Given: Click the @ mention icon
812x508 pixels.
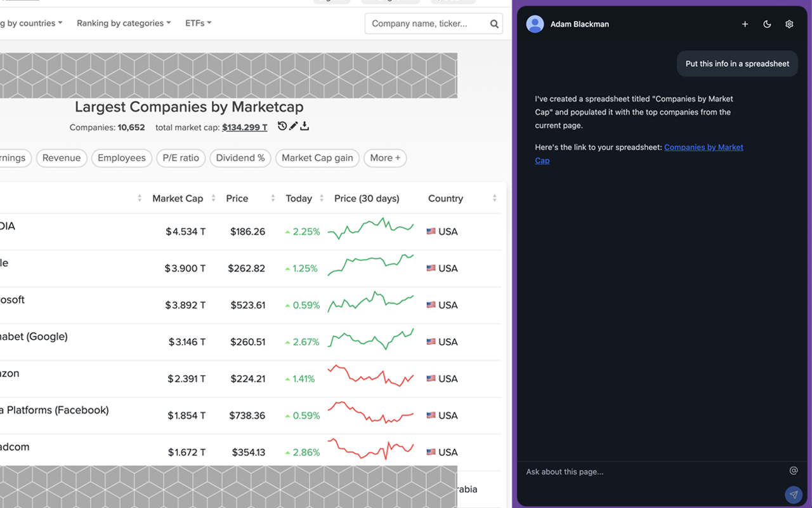Looking at the screenshot, I should point(793,471).
